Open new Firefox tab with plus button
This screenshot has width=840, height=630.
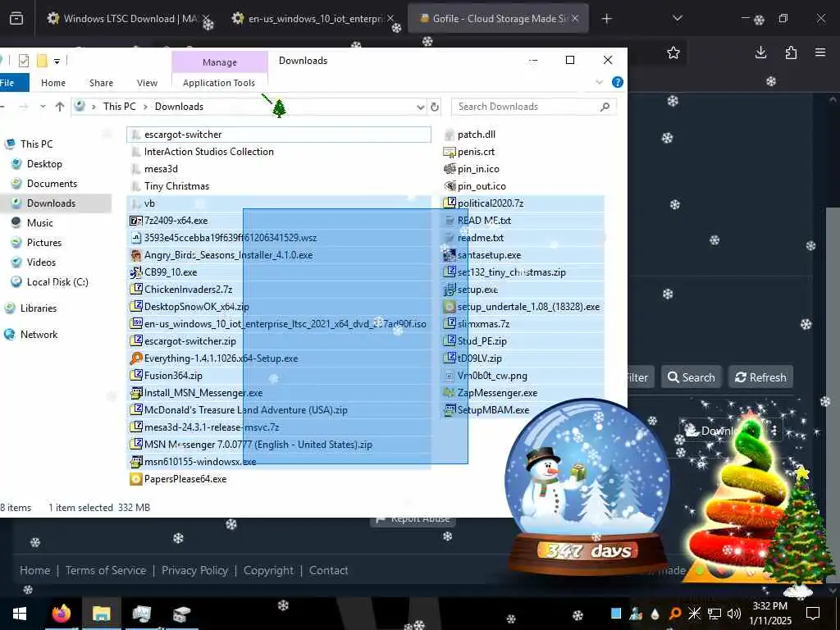pyautogui.click(x=606, y=19)
